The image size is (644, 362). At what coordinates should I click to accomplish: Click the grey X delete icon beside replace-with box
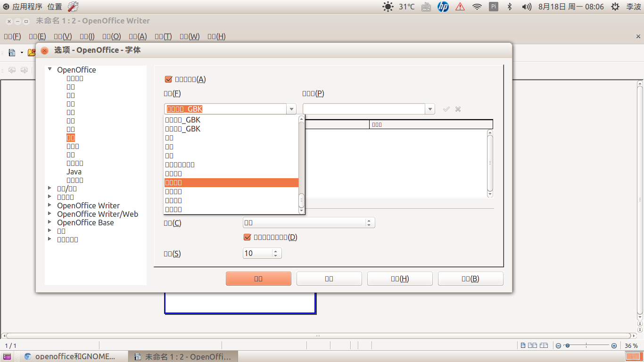(x=458, y=109)
